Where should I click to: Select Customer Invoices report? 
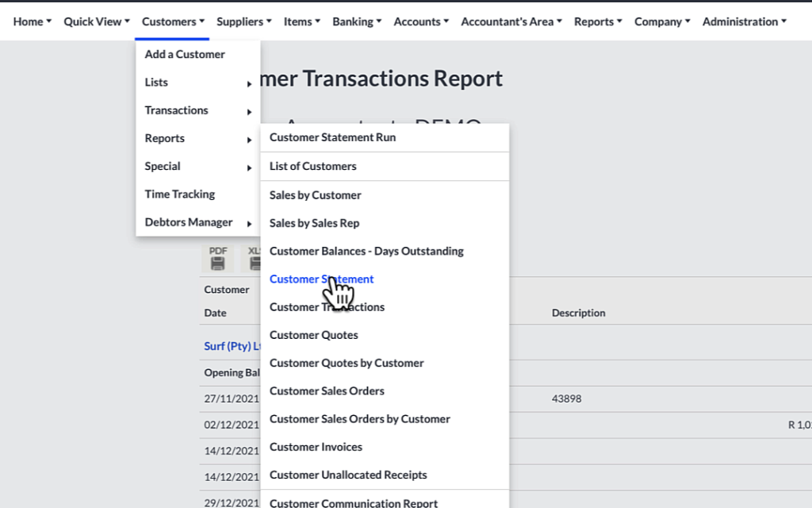pyautogui.click(x=316, y=446)
